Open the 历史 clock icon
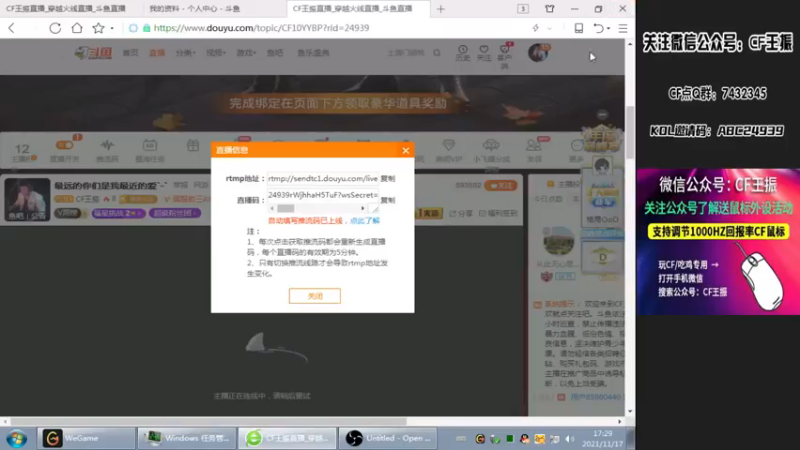 (x=463, y=53)
